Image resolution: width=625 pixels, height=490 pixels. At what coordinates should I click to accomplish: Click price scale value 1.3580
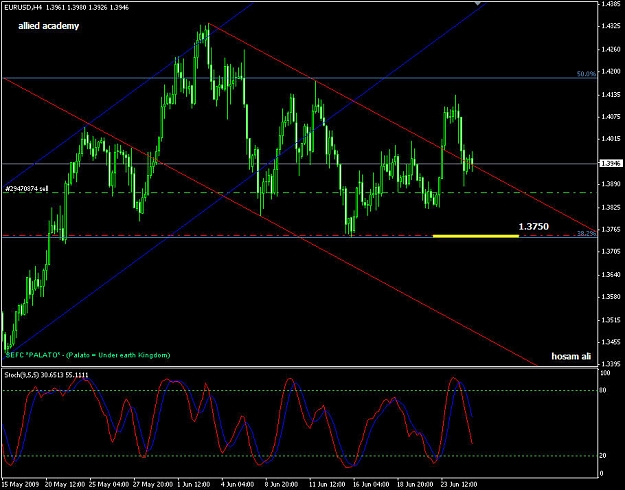[612, 297]
